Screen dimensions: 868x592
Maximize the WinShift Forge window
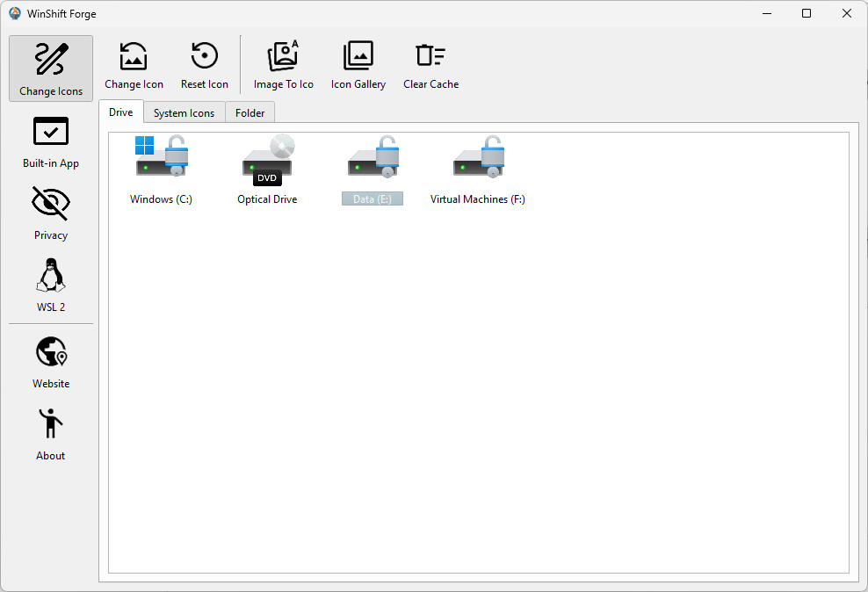click(x=807, y=13)
